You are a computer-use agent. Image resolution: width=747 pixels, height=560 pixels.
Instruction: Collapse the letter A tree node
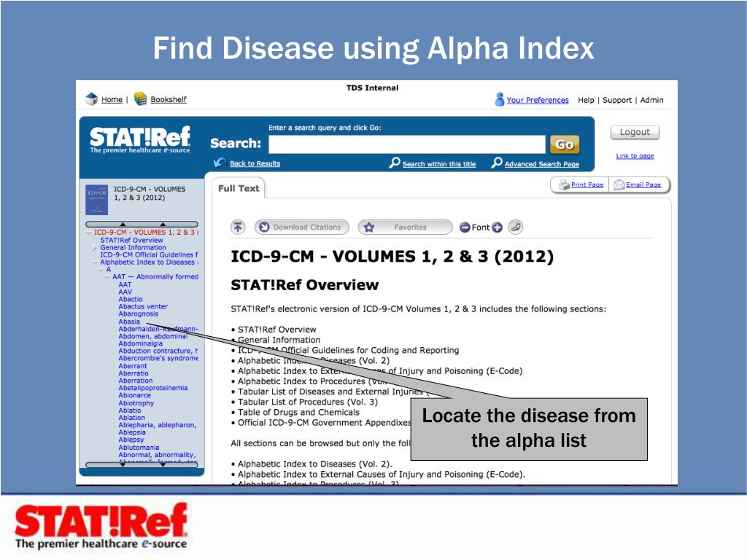pyautogui.click(x=101, y=270)
